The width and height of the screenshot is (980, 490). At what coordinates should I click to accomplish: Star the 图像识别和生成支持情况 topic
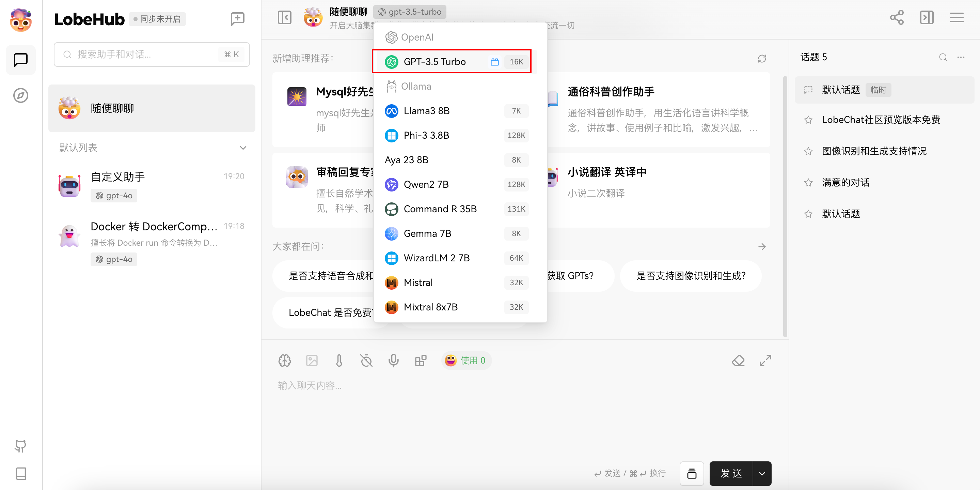click(808, 151)
